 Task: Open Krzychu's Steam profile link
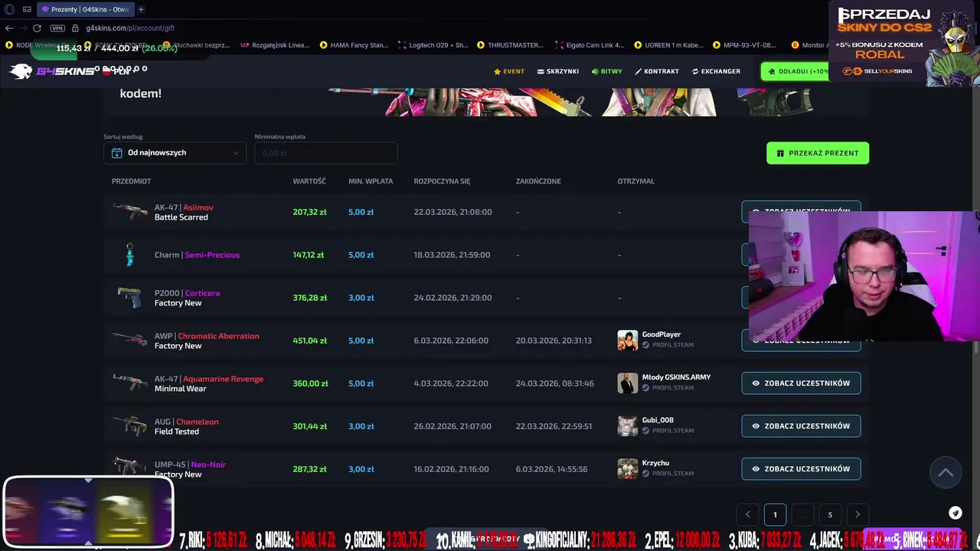[x=668, y=474]
